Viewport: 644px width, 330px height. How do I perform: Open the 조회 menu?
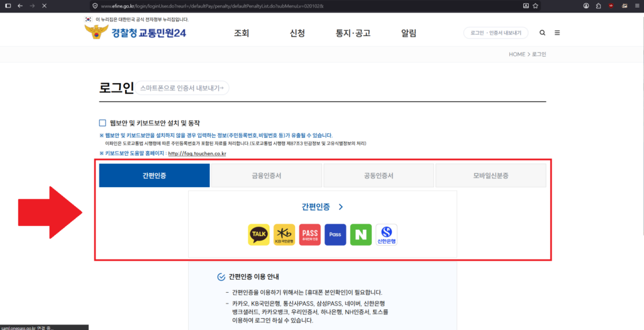(241, 33)
